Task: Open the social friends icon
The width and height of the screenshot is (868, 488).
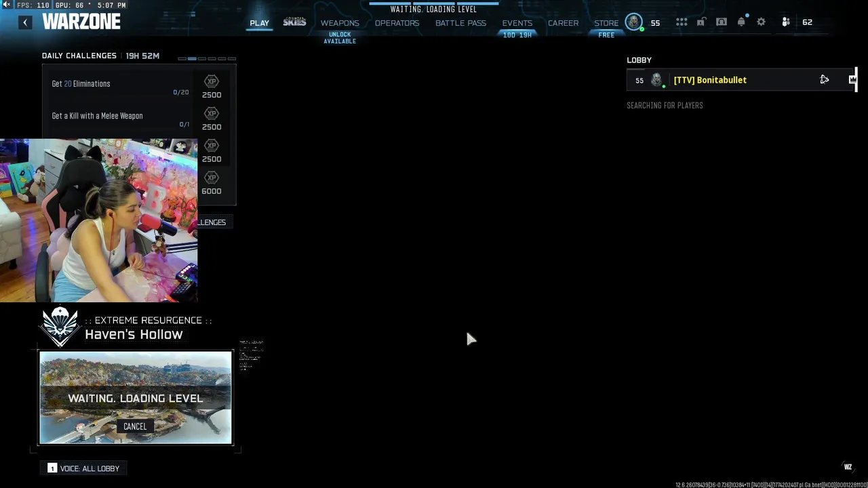Action: [786, 22]
